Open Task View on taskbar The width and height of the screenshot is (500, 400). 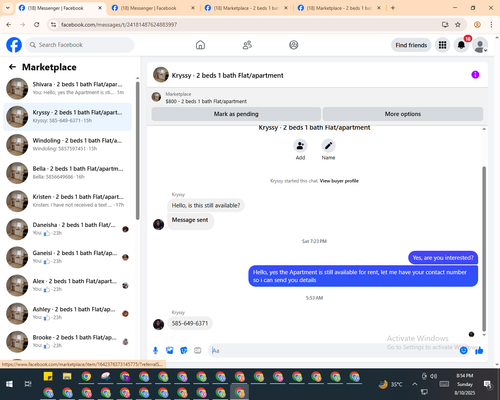28,384
